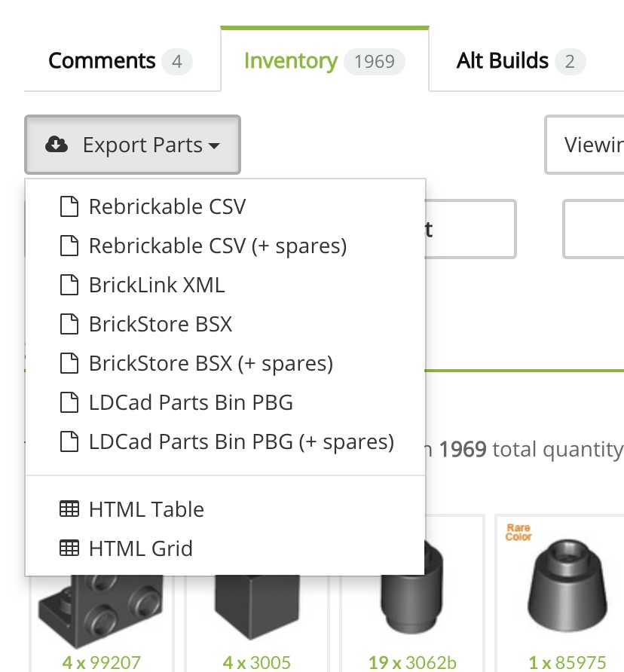624x672 pixels.
Task: Click file icon next to LDCad Parts Bin PBG
Action: (69, 402)
